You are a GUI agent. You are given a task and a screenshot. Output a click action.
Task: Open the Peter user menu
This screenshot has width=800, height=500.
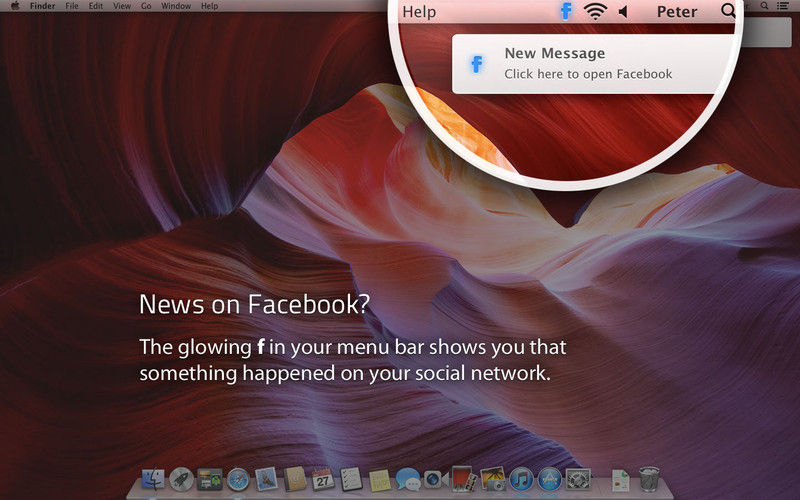[677, 12]
